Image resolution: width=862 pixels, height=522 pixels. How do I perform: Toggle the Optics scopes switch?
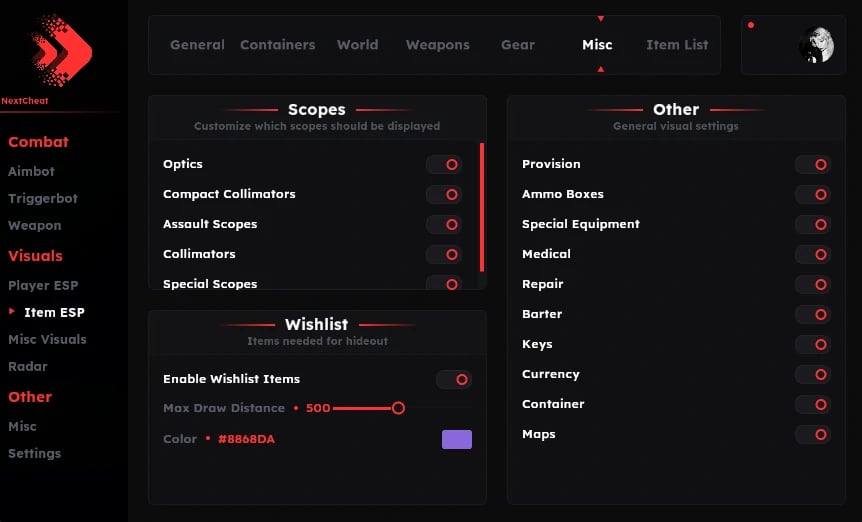pyautogui.click(x=444, y=164)
